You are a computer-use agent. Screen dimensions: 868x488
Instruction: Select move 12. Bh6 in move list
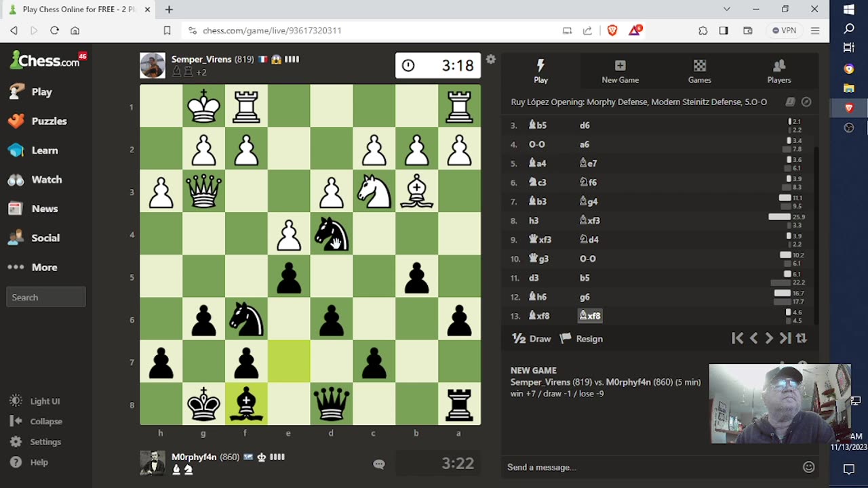tap(538, 297)
